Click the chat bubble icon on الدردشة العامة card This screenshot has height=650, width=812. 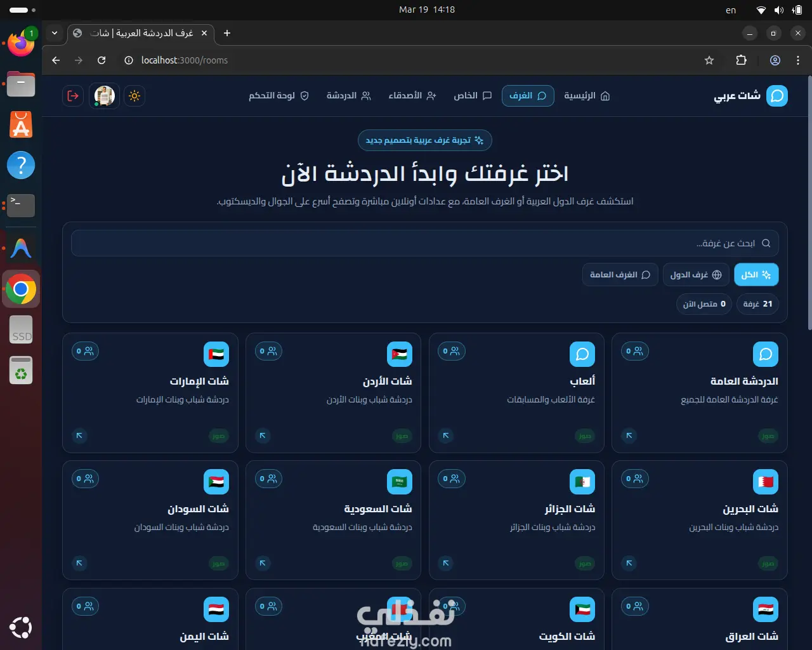[766, 354]
